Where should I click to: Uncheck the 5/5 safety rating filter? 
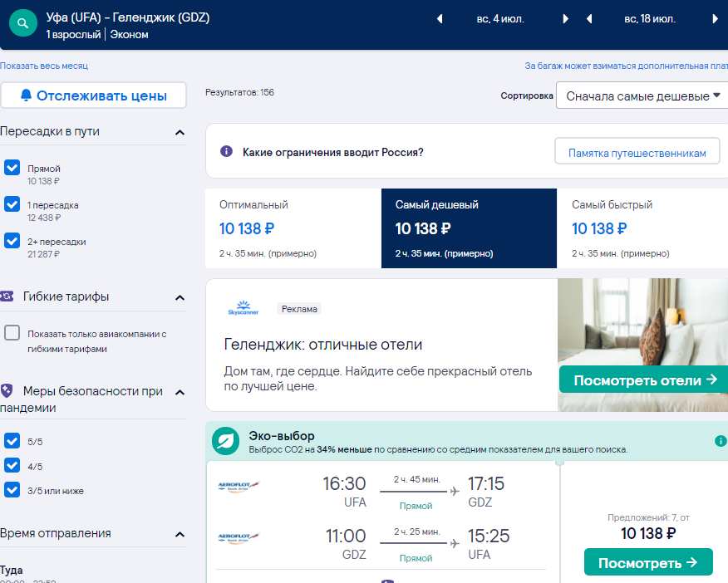12,441
